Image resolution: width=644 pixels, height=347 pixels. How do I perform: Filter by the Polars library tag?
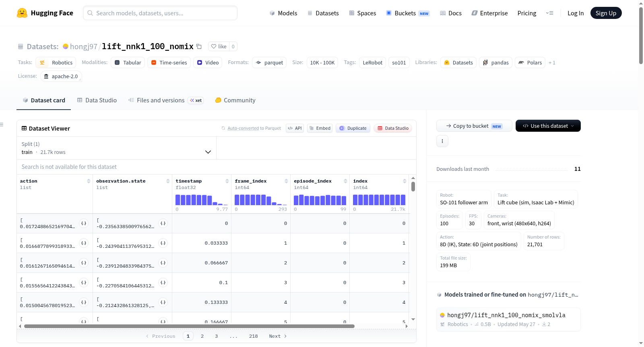tap(530, 62)
